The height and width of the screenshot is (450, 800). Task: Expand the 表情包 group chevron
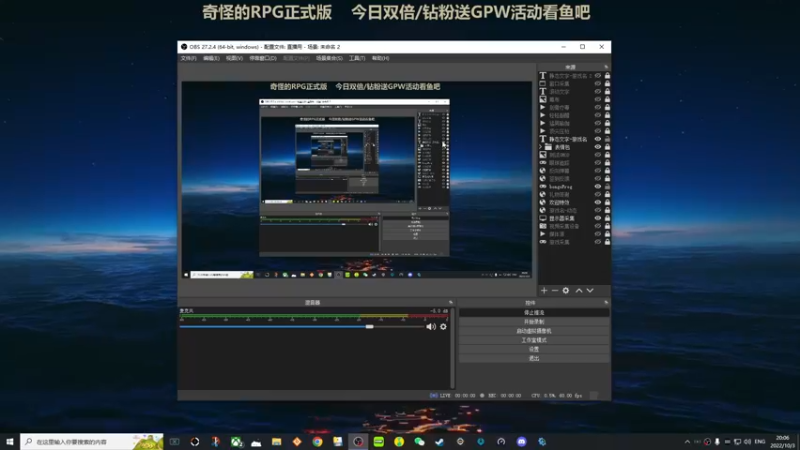541,147
